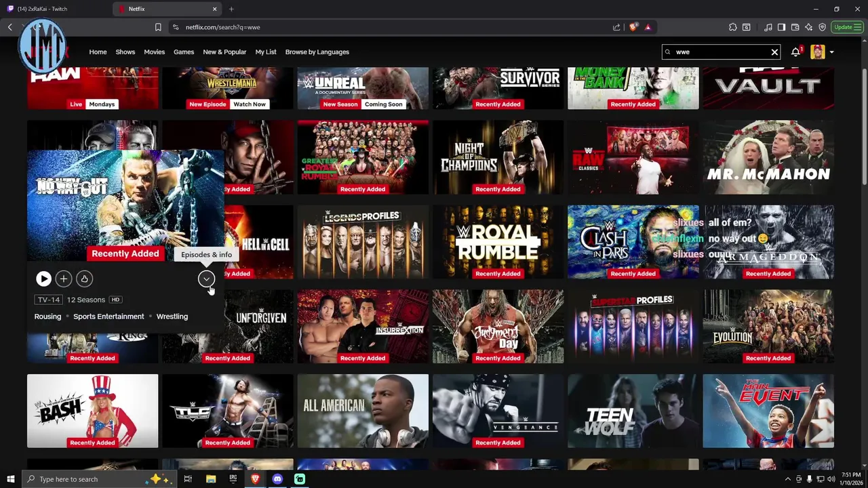The width and height of the screenshot is (868, 488).
Task: Open the Judgment Day title card
Action: [x=498, y=326]
